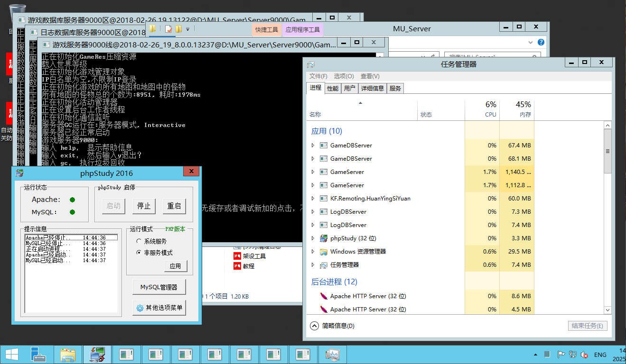Sort by the CPU column header
The image size is (626, 364).
(482, 109)
